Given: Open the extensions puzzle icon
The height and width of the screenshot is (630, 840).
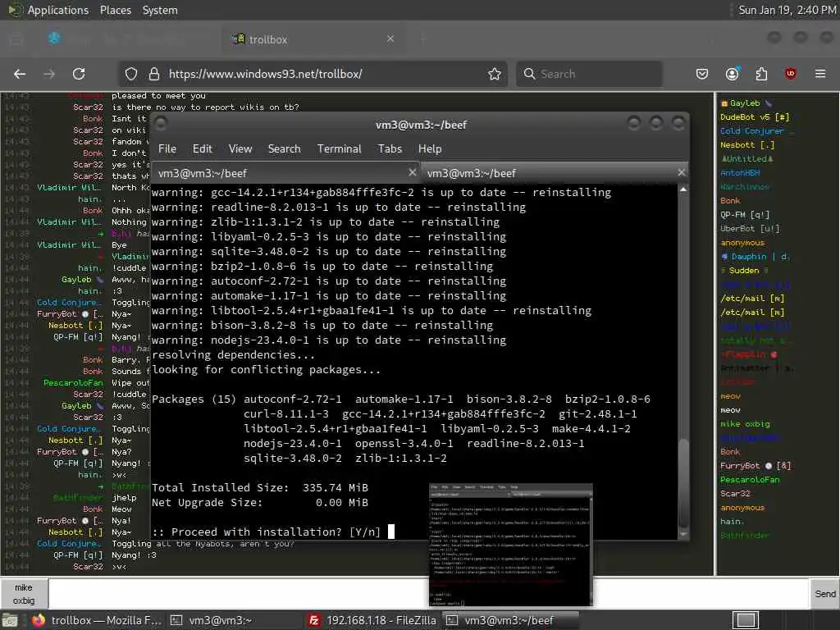Looking at the screenshot, I should click(761, 74).
